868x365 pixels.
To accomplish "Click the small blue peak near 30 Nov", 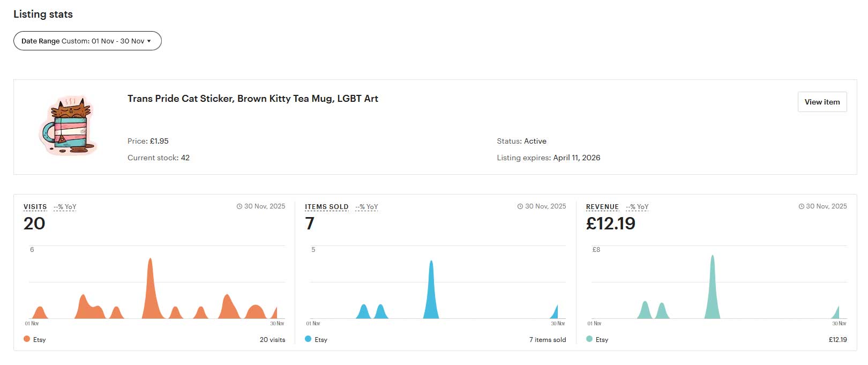I will tap(555, 313).
